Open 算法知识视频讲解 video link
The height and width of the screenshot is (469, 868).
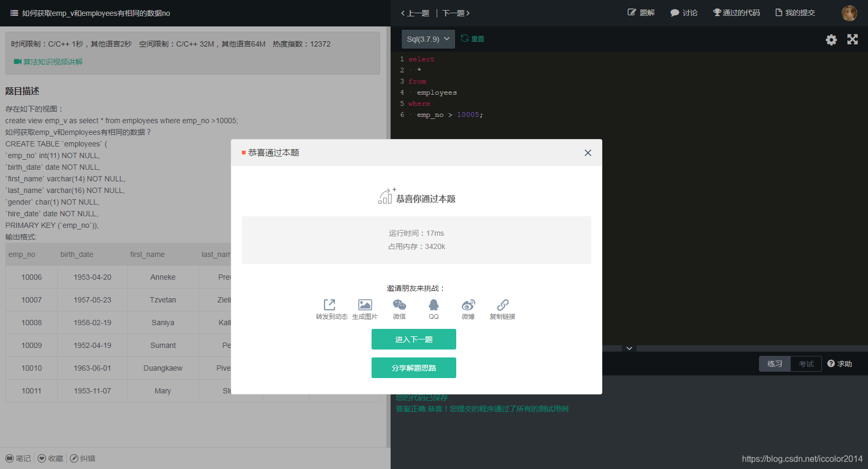coord(48,62)
